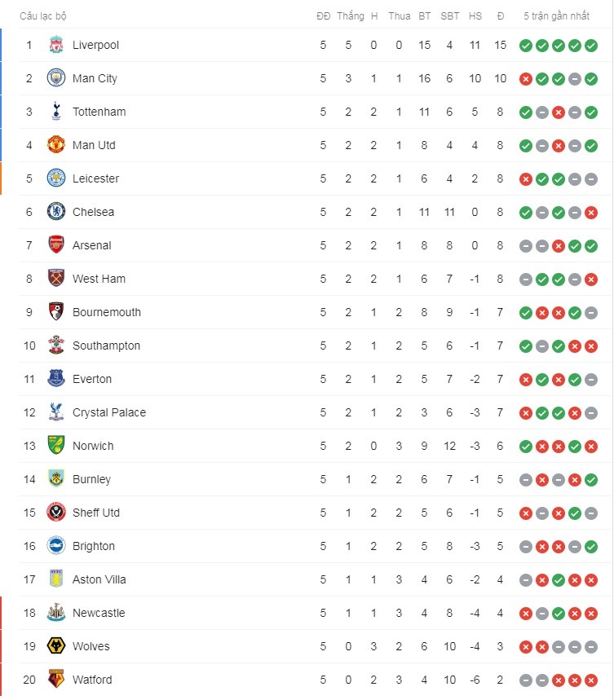Select the Wolves wolf-head logo
The width and height of the screenshot is (614, 700).
point(55,646)
